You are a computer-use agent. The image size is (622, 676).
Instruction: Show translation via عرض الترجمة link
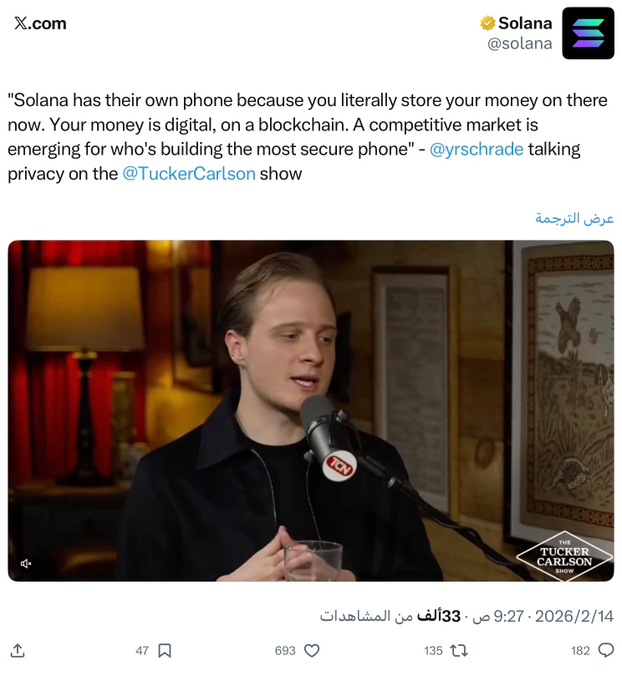(x=574, y=219)
